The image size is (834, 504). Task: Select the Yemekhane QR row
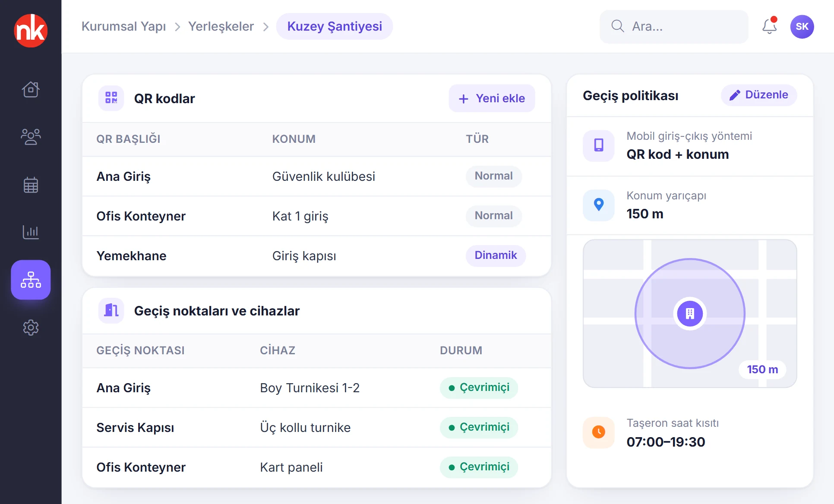point(317,256)
